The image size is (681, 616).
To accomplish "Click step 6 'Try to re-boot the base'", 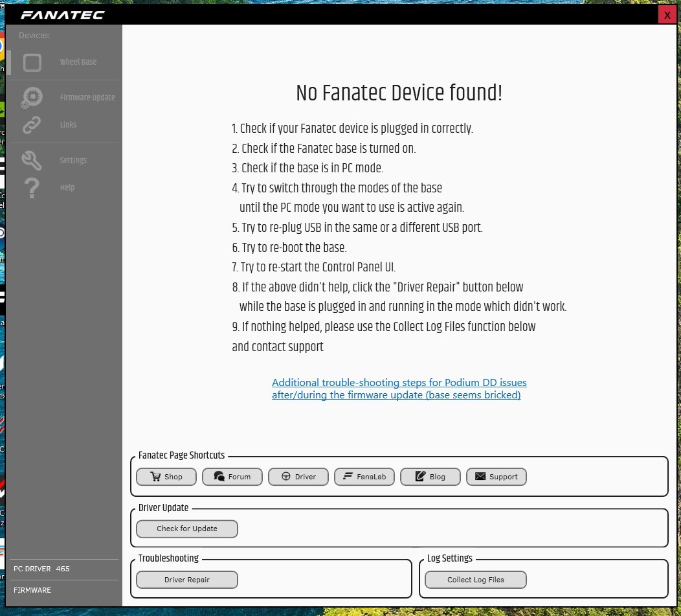I will [x=289, y=247].
